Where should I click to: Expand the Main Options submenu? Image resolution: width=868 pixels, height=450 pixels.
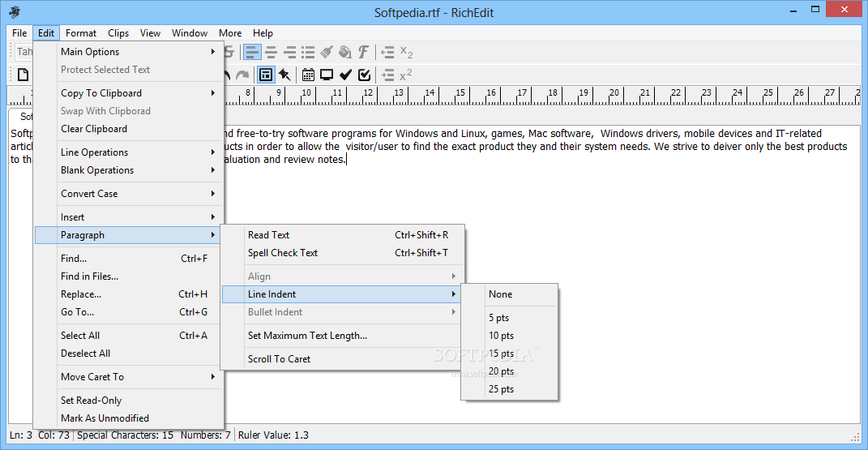[x=128, y=51]
